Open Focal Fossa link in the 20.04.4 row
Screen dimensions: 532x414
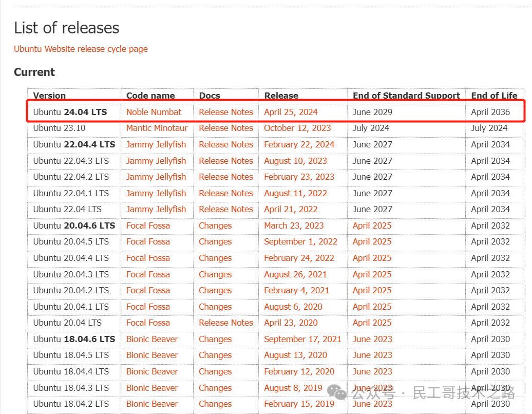pyautogui.click(x=148, y=258)
